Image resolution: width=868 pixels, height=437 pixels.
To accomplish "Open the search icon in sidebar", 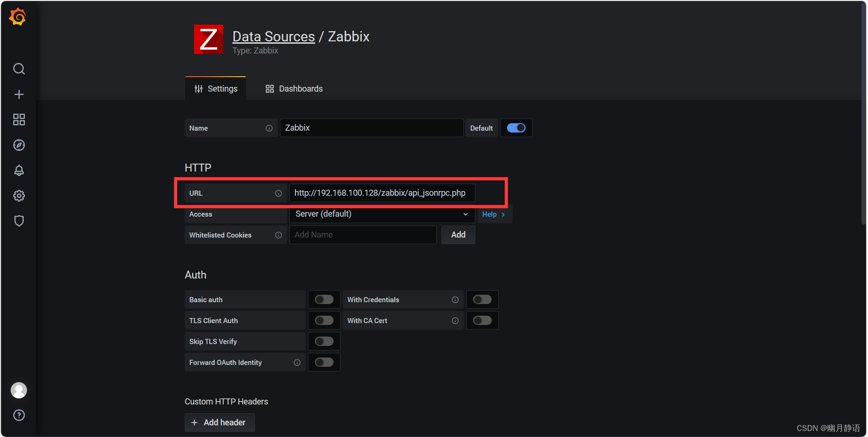I will tap(19, 69).
